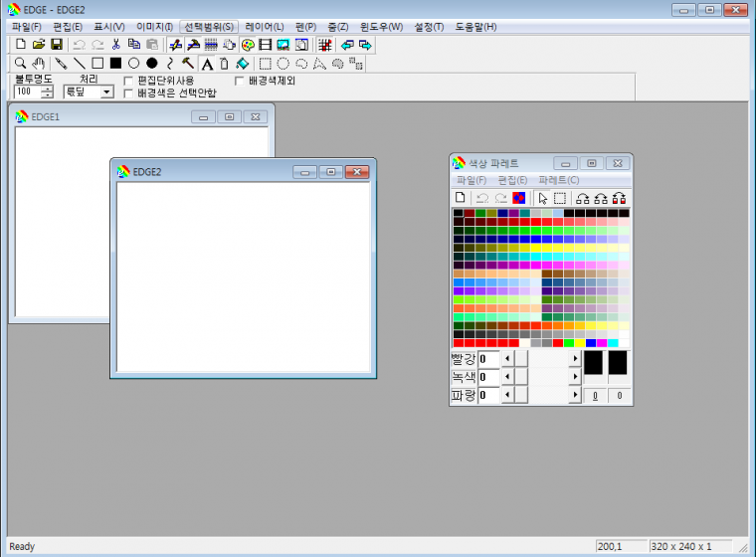Click the left black foreground color preview
This screenshot has height=557, width=756.
[594, 363]
